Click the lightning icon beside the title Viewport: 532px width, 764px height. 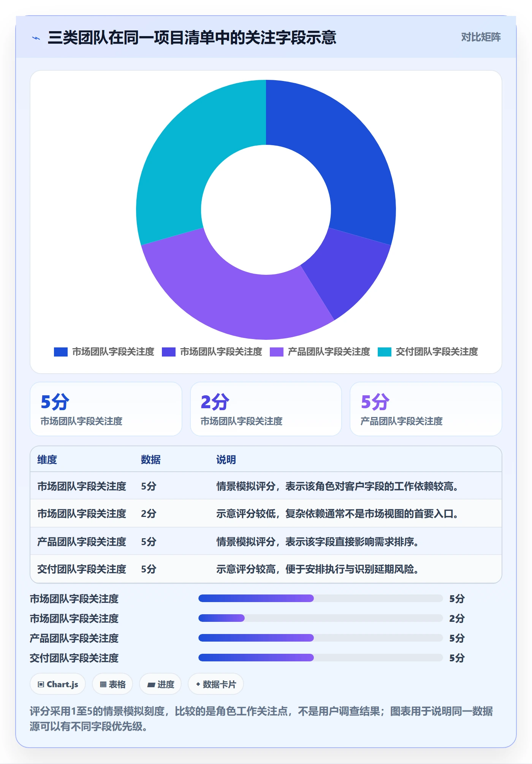pos(36,38)
